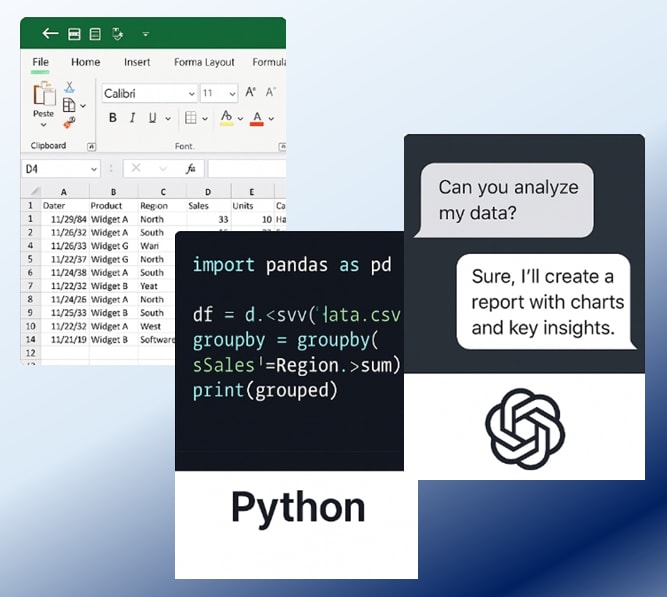Open the font color dropdown arrow

[x=271, y=119]
